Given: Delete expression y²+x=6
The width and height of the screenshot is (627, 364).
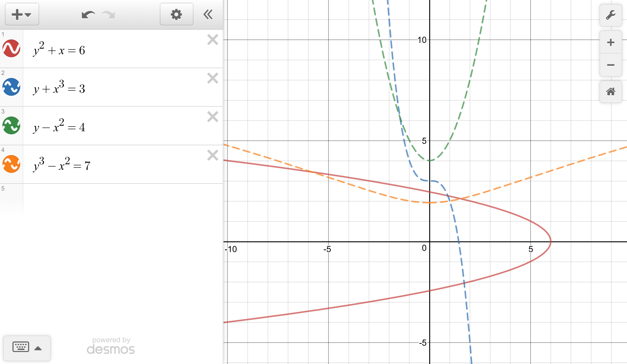Looking at the screenshot, I should (x=212, y=40).
